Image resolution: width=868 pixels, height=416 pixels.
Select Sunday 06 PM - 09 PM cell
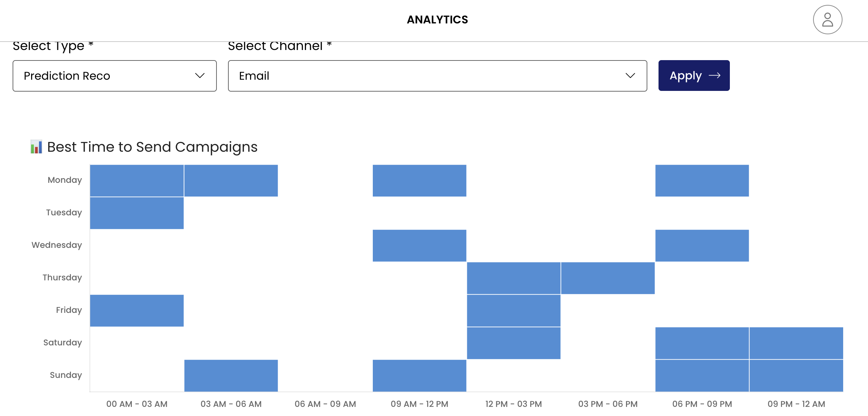[x=702, y=375]
